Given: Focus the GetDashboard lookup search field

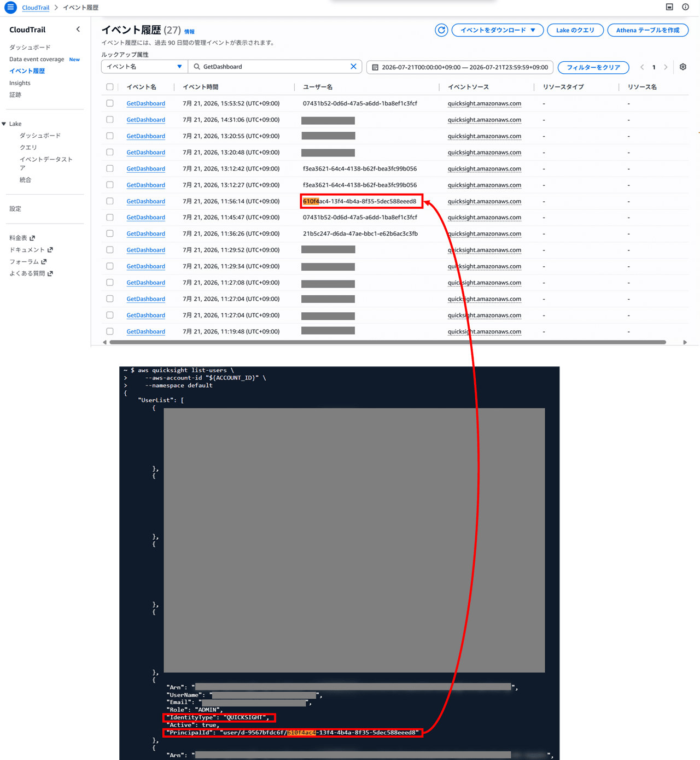Looking at the screenshot, I should coord(276,67).
